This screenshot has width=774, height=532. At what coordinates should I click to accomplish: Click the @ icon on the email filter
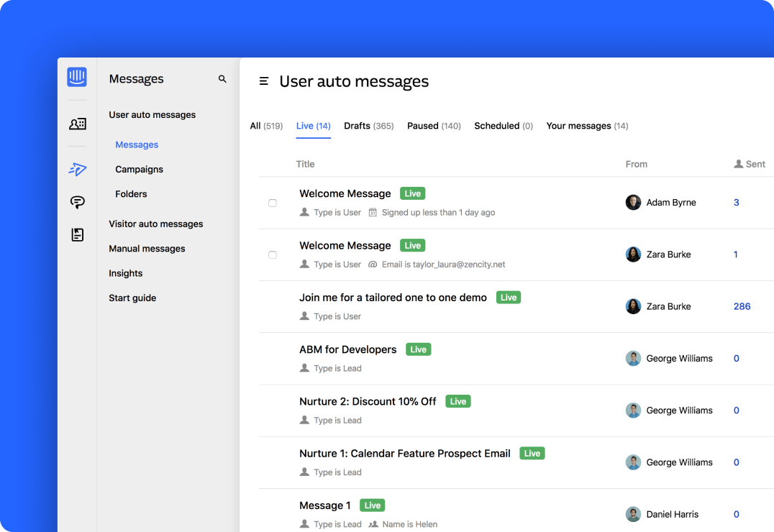tap(374, 264)
